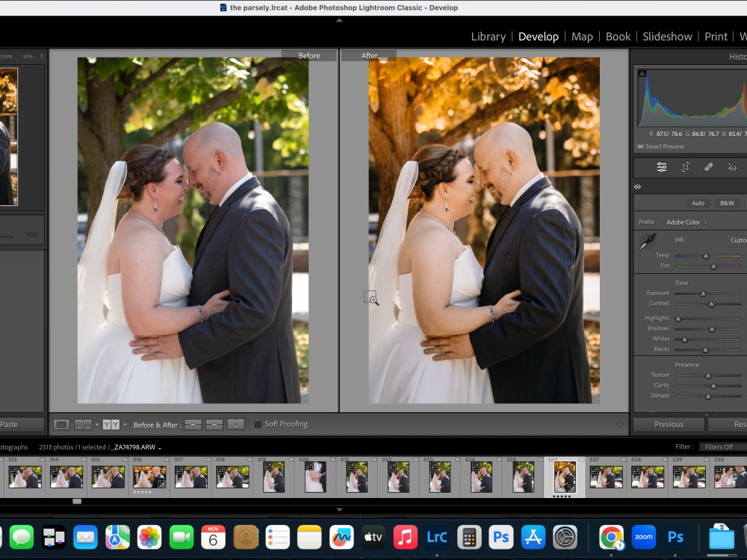Select filmstrip thumbnail 516
This screenshot has height=560, width=747.
[x=149, y=476]
